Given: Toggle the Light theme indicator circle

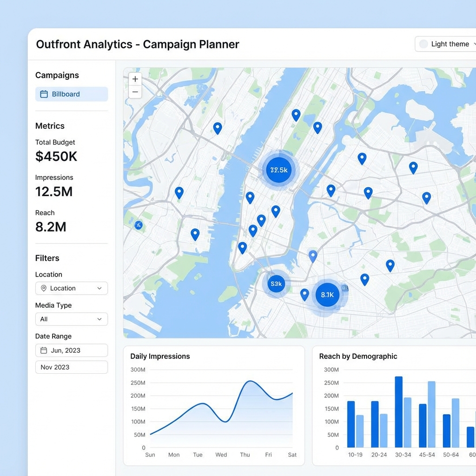Looking at the screenshot, I should coord(423,44).
